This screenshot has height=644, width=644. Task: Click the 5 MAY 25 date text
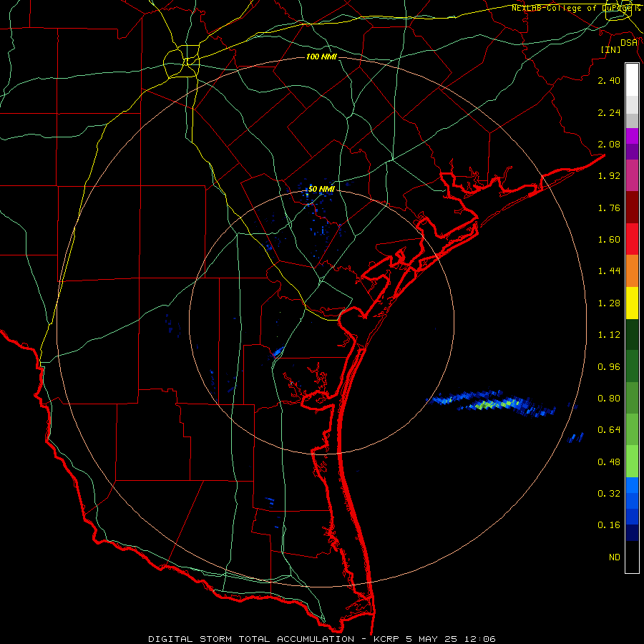click(431, 639)
